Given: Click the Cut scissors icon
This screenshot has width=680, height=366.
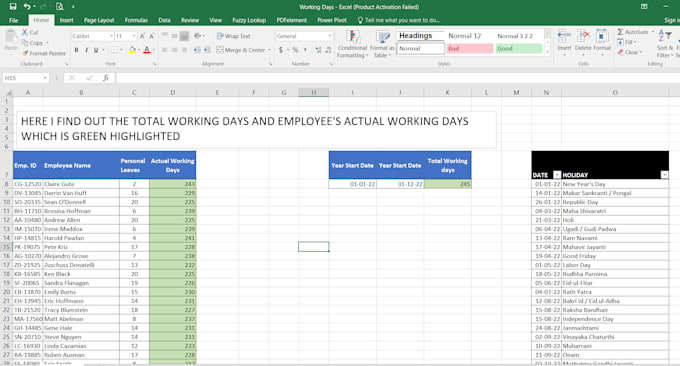Looking at the screenshot, I should click(25, 33).
